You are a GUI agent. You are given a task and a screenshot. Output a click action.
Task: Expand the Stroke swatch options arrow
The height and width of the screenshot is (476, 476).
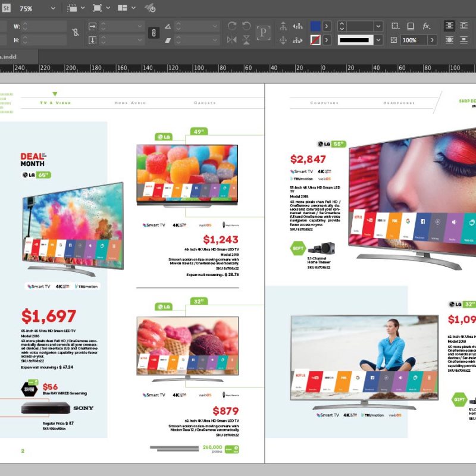coord(327,40)
